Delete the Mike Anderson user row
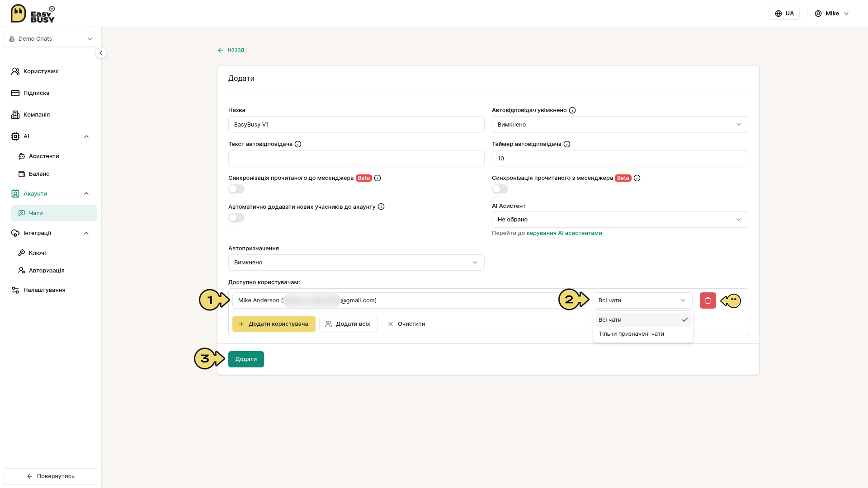 [708, 300]
